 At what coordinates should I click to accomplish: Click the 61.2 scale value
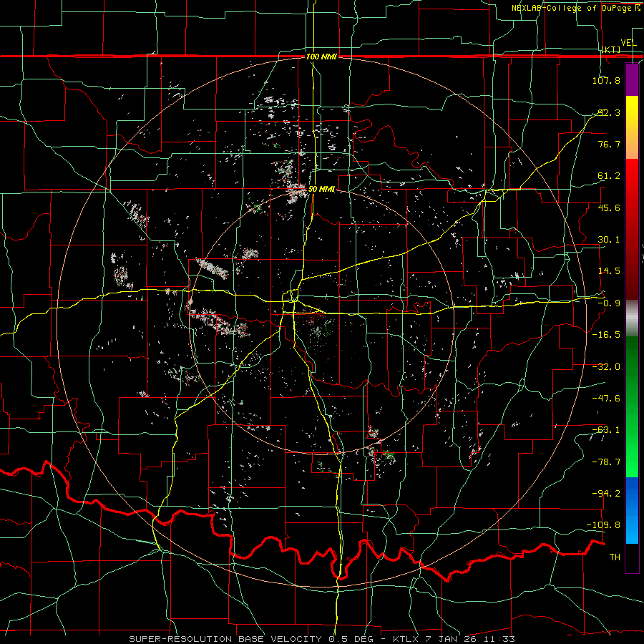(x=608, y=176)
